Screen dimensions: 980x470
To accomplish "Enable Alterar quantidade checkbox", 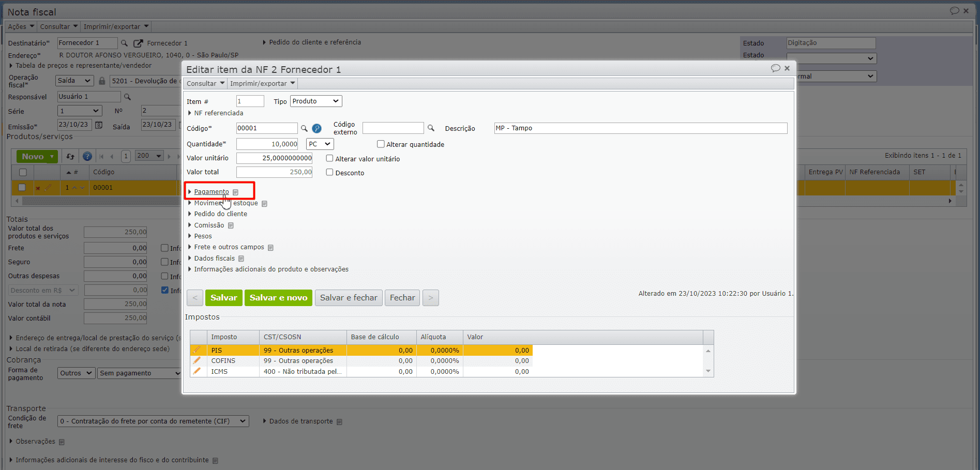I will coord(381,144).
